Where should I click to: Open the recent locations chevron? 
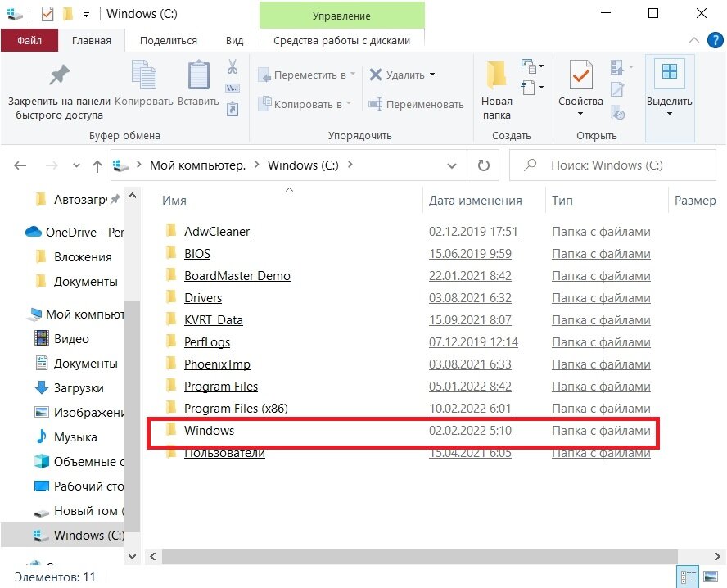(x=76, y=165)
